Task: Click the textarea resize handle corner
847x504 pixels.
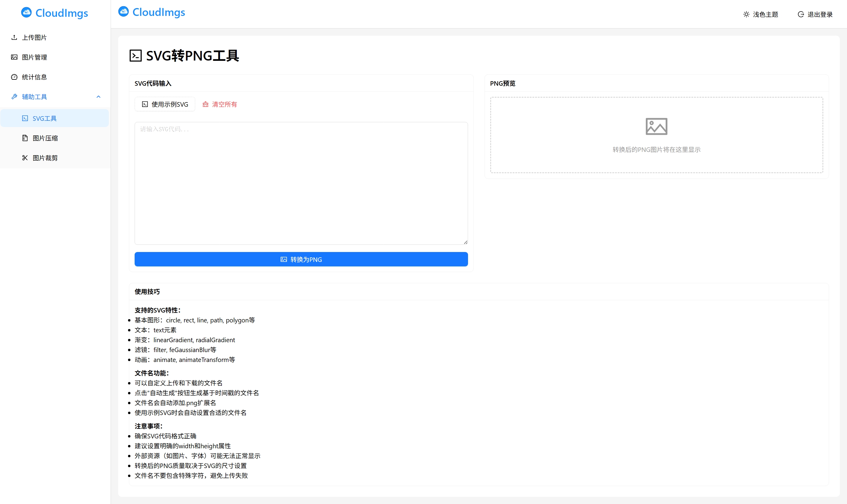Action: tap(465, 242)
